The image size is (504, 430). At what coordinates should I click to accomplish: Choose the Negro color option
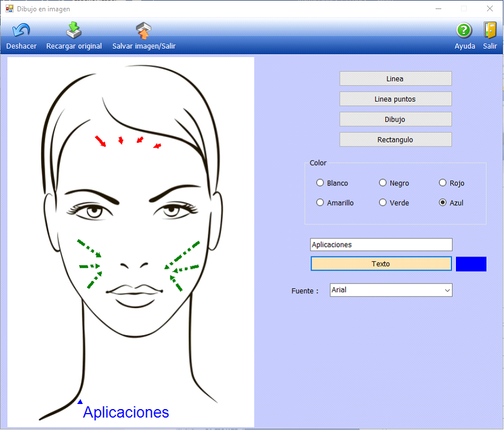pos(383,183)
